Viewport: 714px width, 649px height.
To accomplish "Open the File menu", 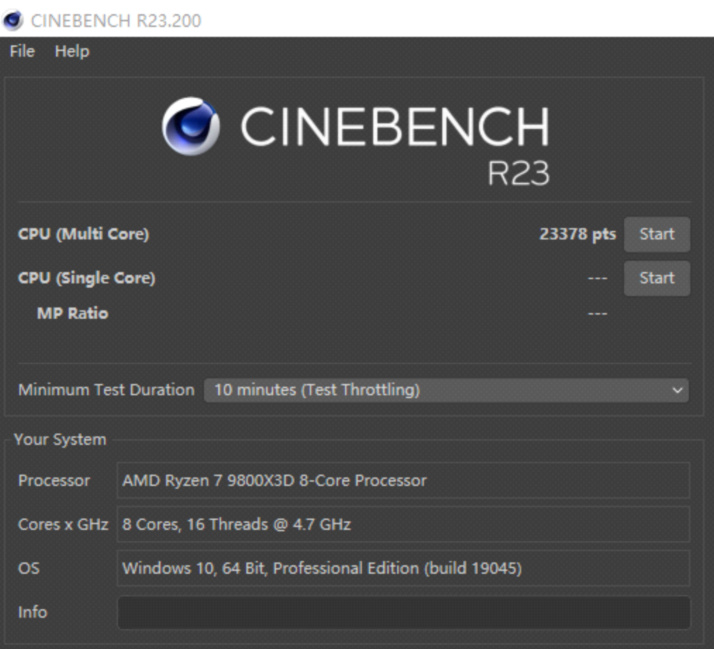I will pyautogui.click(x=22, y=51).
